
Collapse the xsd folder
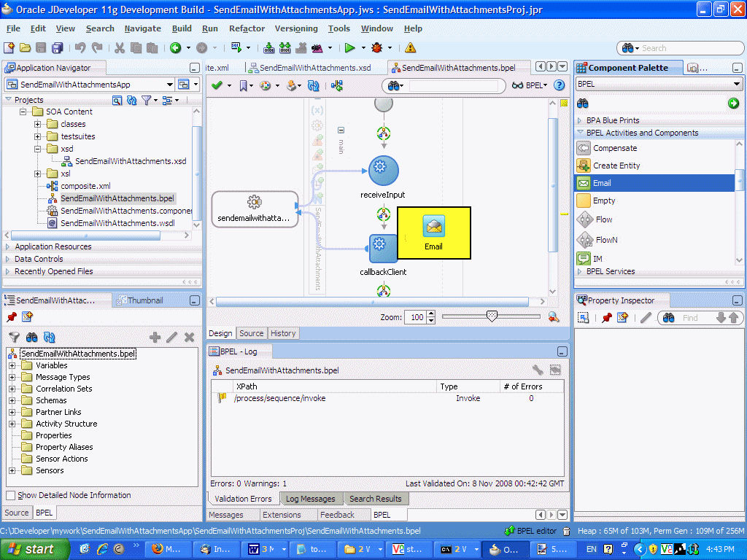pos(38,149)
